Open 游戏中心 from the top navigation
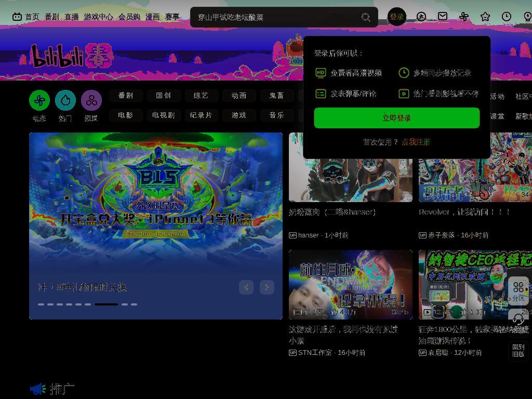This screenshot has width=532, height=399. (98, 17)
